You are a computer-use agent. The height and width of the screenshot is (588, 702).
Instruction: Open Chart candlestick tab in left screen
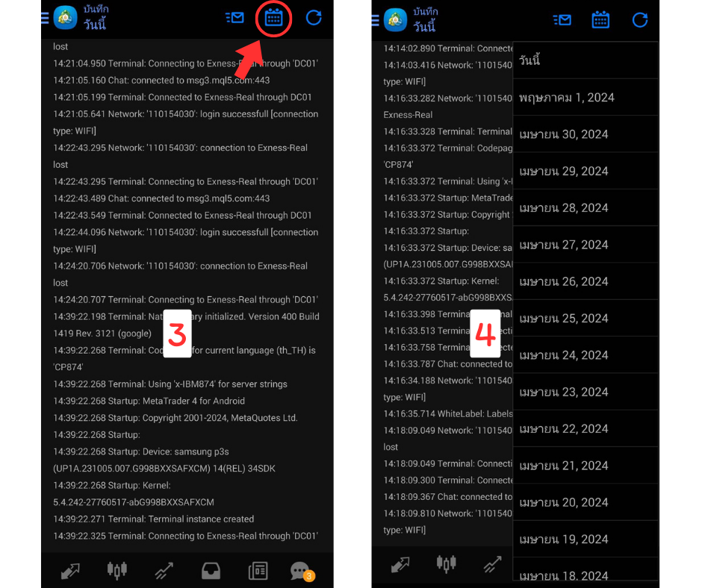pos(117,571)
